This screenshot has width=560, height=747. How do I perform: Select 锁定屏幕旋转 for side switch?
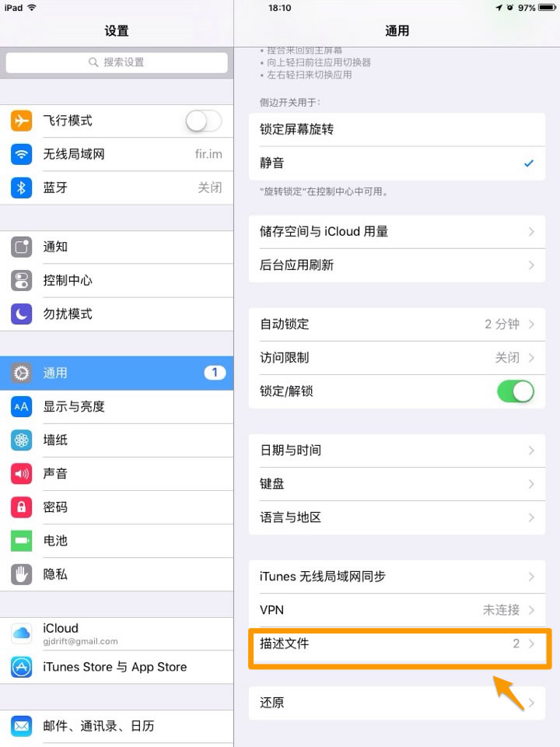[x=397, y=130]
